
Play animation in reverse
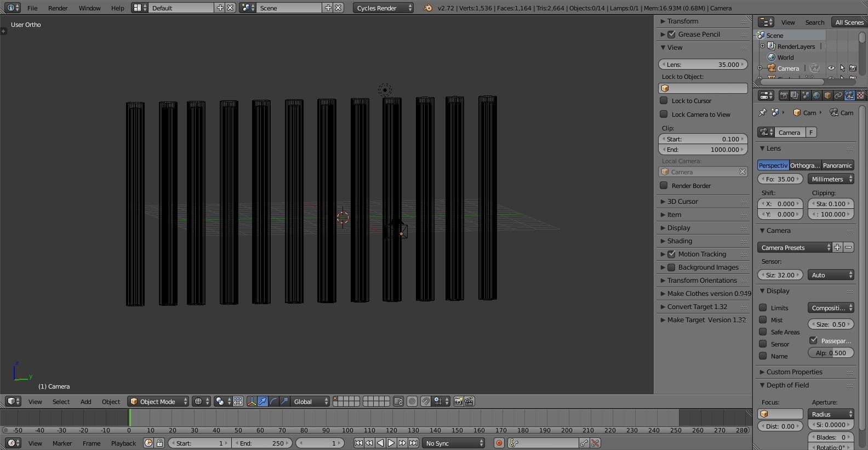[380, 443]
